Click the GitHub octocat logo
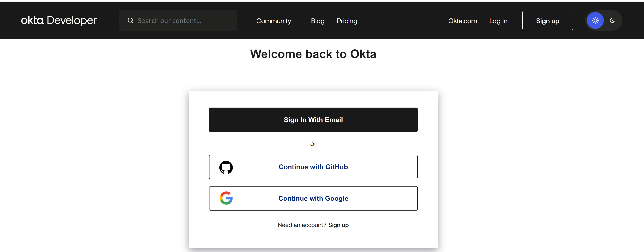644x252 pixels. [226, 167]
